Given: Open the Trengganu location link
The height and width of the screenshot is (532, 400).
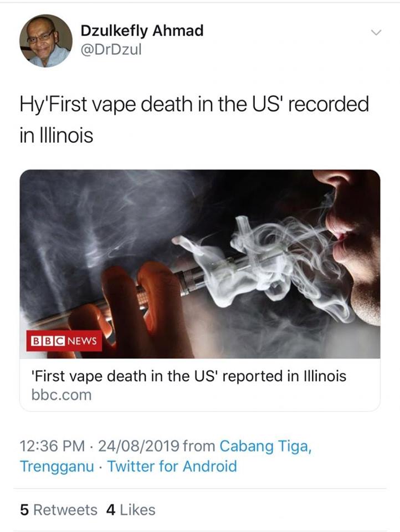Looking at the screenshot, I should 57,466.
